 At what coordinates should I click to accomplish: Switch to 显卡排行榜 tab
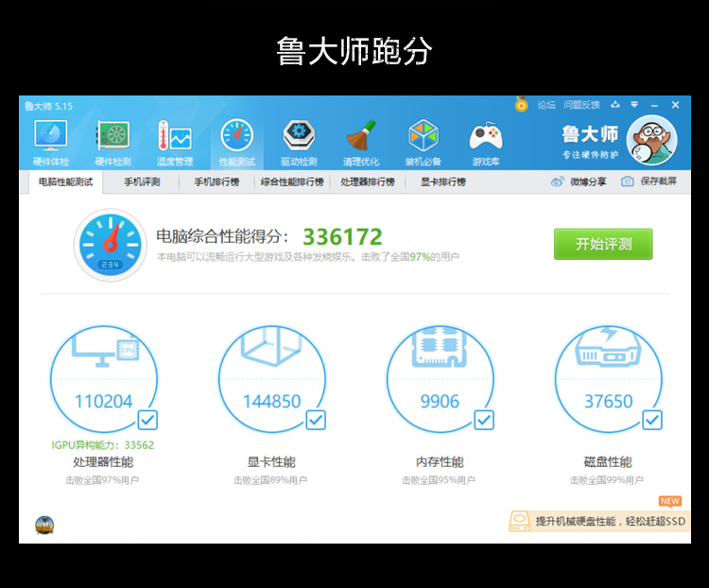(x=443, y=182)
